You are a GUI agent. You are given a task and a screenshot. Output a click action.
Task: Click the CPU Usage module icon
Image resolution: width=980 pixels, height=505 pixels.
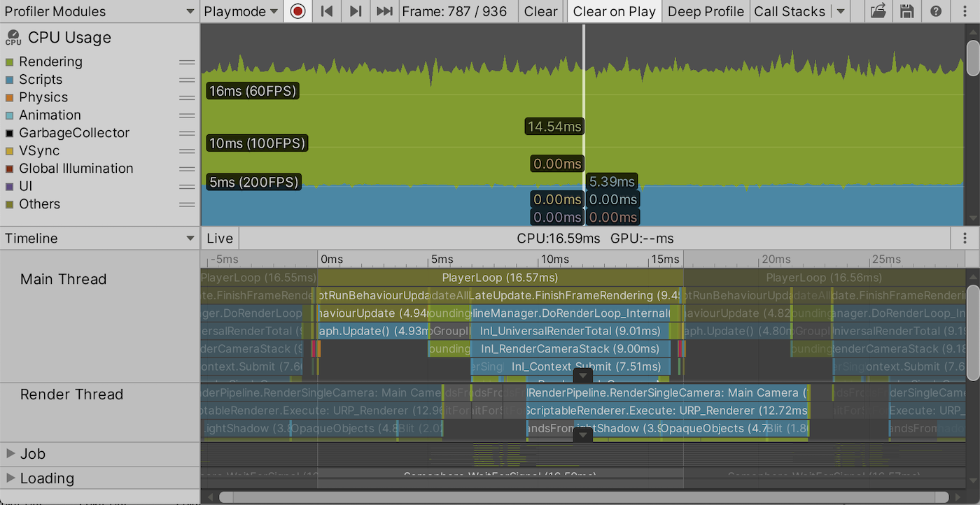coord(13,38)
